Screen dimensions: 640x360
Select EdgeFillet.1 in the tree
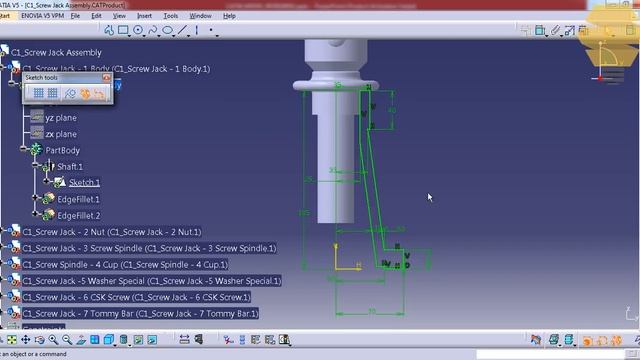[x=78, y=199]
